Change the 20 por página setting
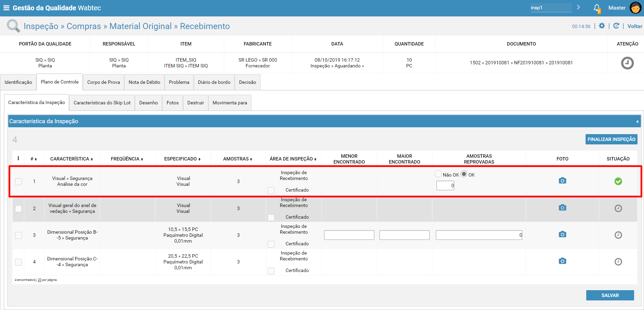Screen dimensions: 644x310 point(39,280)
